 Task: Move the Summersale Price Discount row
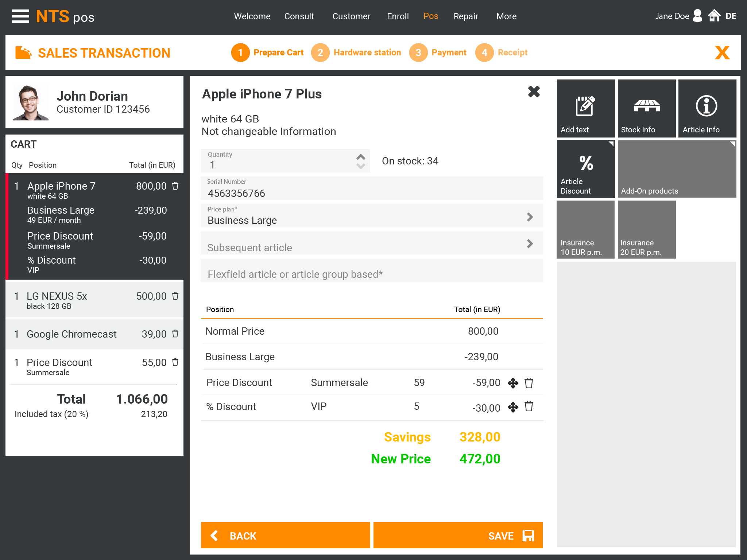(x=513, y=383)
